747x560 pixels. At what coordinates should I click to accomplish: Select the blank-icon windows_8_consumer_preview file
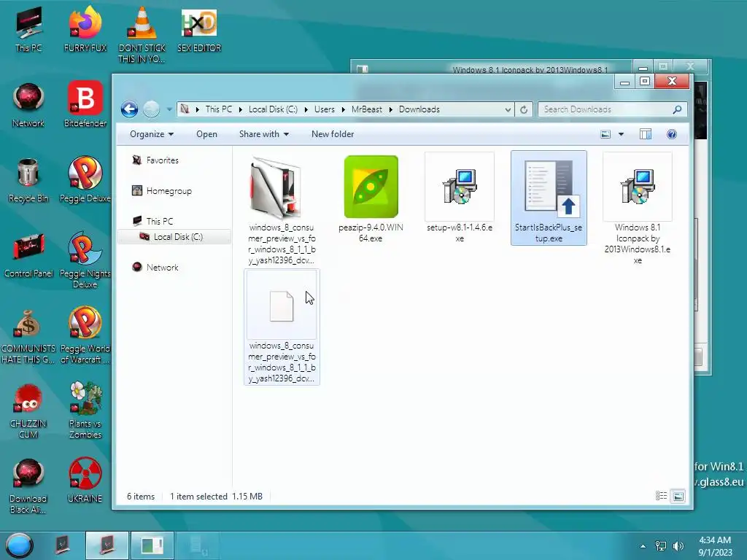click(x=282, y=327)
